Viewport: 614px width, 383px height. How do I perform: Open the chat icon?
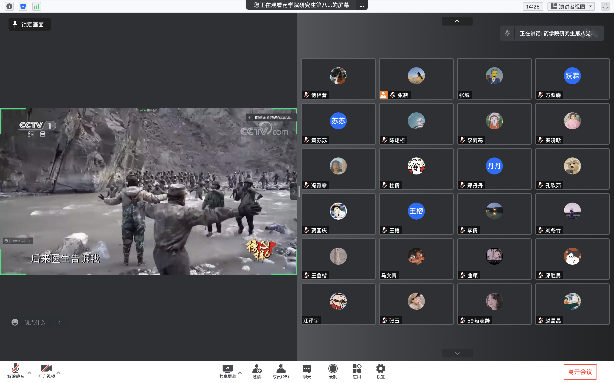click(x=307, y=371)
